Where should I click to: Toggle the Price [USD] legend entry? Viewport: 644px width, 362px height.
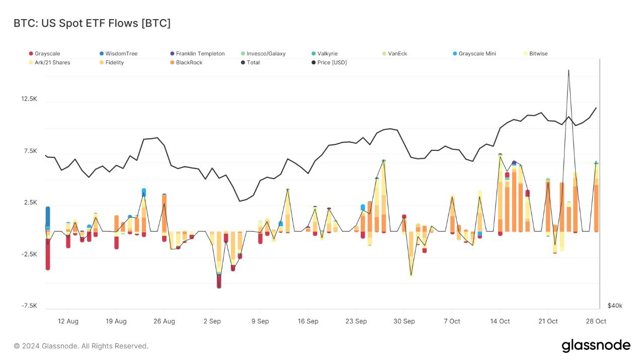329,62
